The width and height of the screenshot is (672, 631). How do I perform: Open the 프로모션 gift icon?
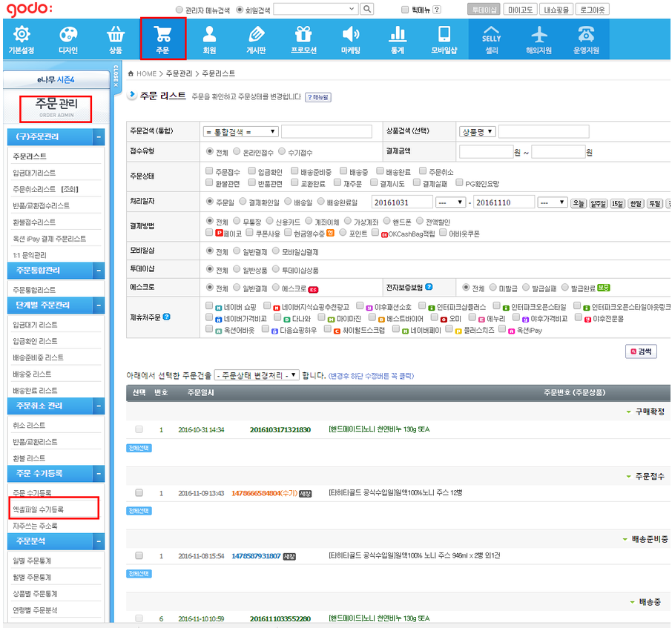coord(303,34)
